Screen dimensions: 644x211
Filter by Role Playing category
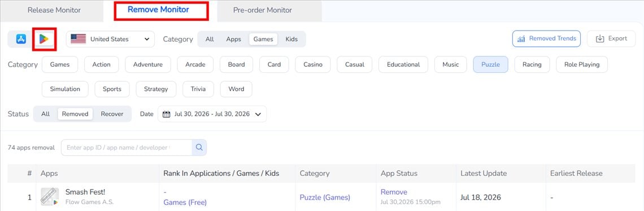point(582,64)
